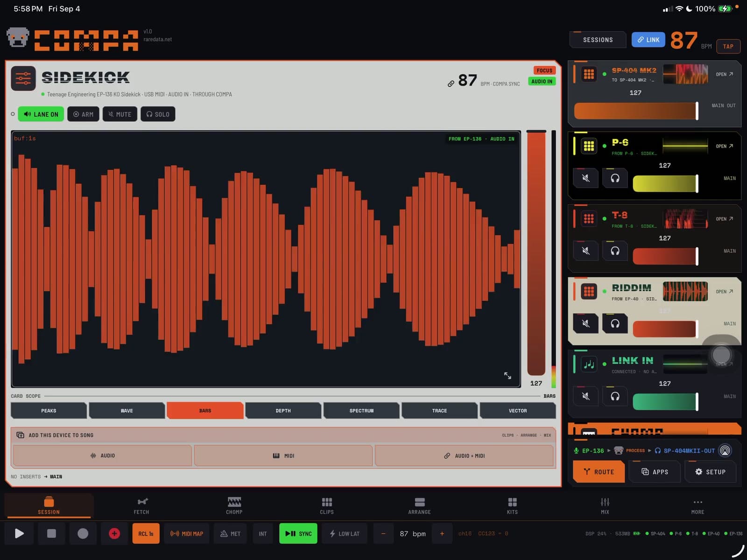This screenshot has height=560, width=747.
Task: Expand the scope view to fullscreen
Action: pyautogui.click(x=507, y=375)
